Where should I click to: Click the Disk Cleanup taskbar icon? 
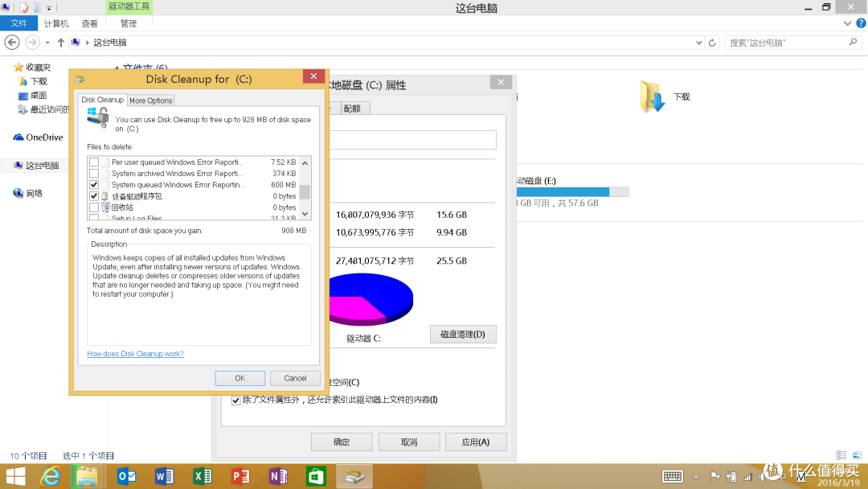[354, 476]
